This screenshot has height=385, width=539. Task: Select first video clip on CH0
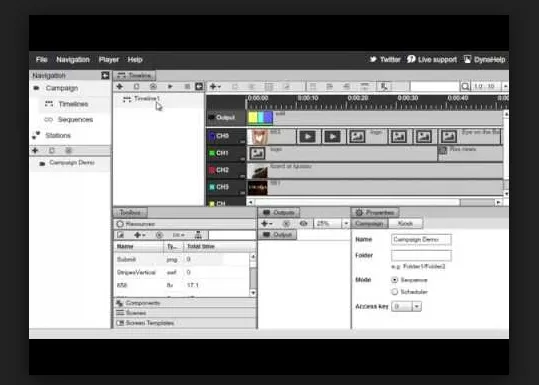coord(308,136)
